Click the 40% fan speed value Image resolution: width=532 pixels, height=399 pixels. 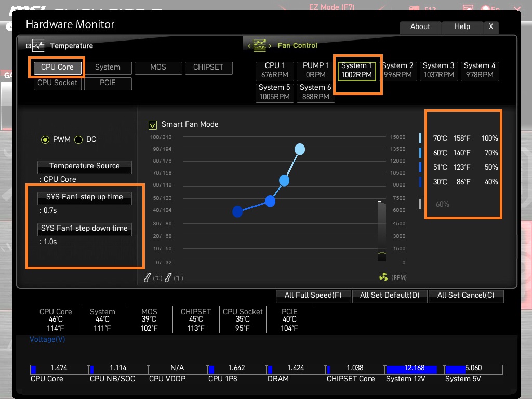tap(491, 182)
